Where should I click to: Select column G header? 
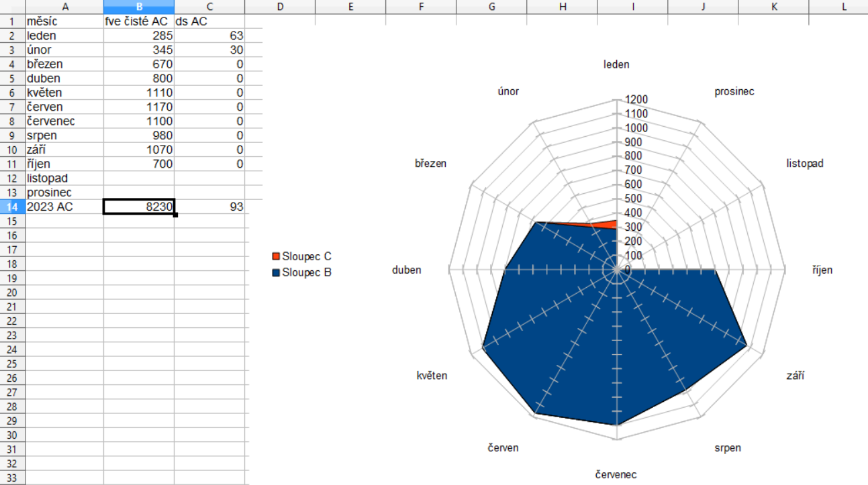click(x=491, y=7)
